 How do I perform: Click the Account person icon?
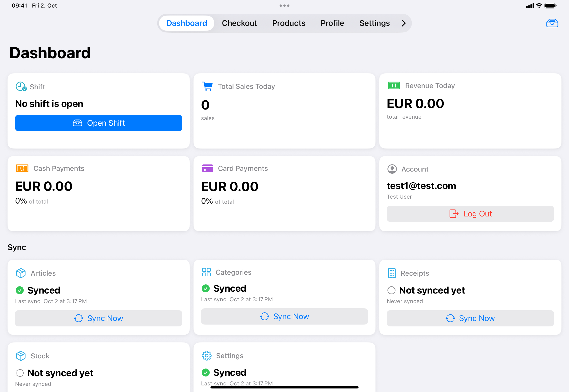click(x=392, y=169)
